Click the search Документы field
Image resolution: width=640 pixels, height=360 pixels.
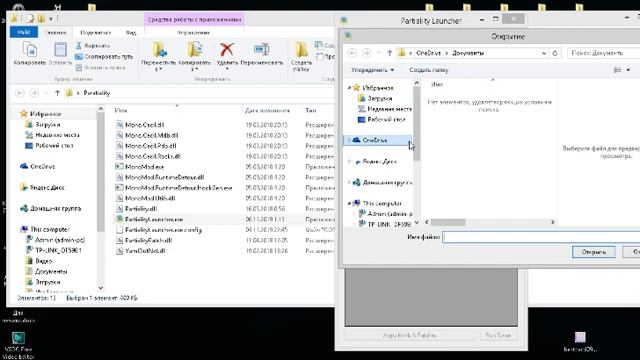(x=604, y=53)
